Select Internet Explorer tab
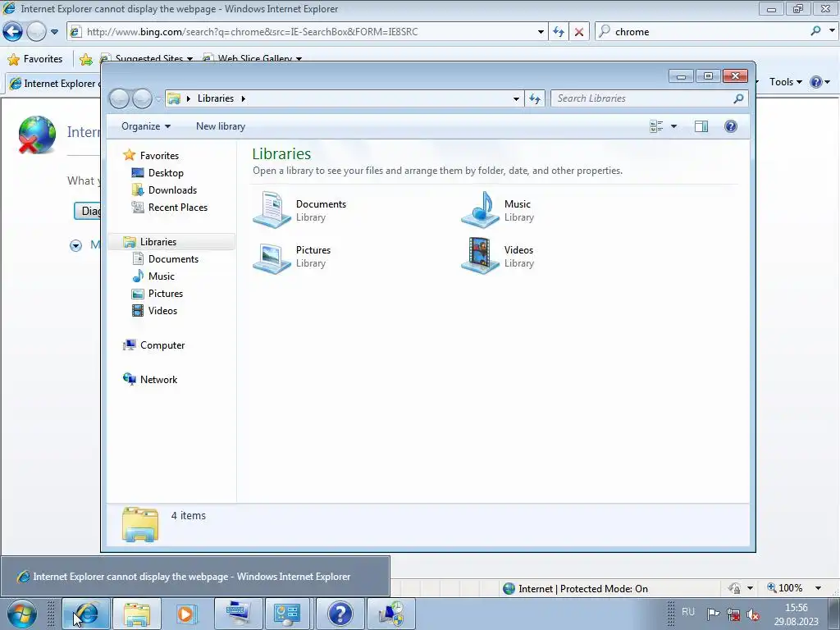This screenshot has height=630, width=840. [x=53, y=84]
